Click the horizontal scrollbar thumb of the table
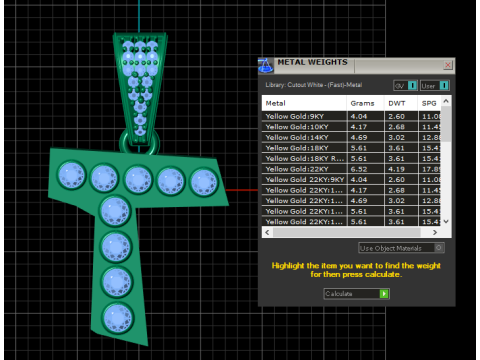The image size is (480, 360). pyautogui.click(x=347, y=232)
